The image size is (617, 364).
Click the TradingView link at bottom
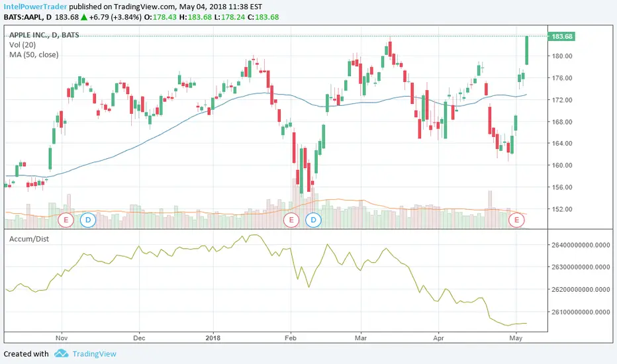point(95,354)
